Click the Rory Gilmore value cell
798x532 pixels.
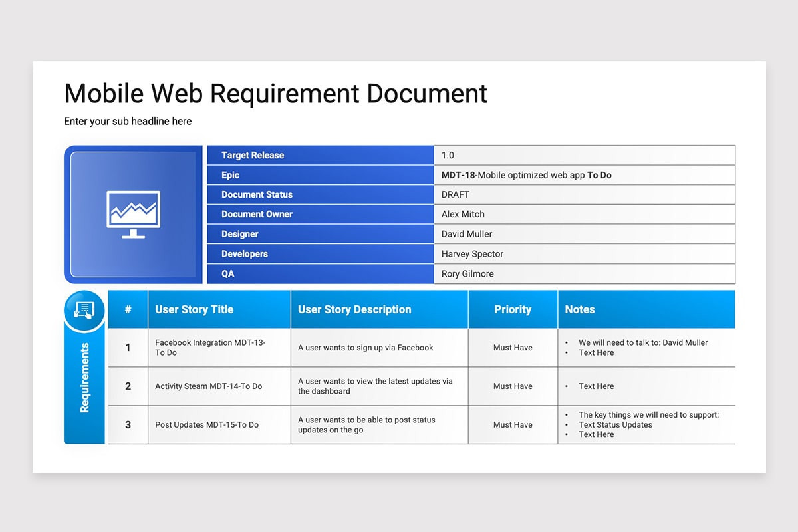pyautogui.click(x=585, y=273)
